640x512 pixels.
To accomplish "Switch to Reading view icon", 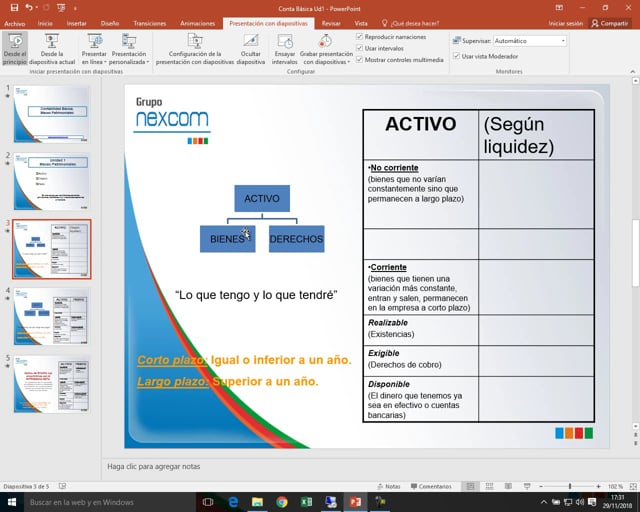I will click(508, 486).
